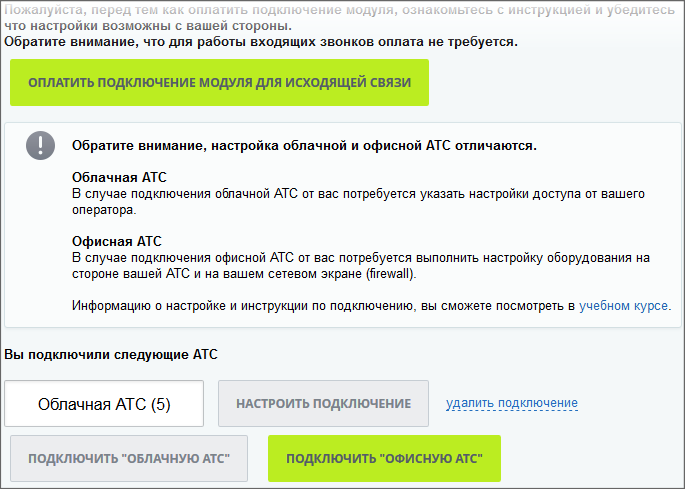The height and width of the screenshot is (489, 685).
Task: Click the green "Подключить Офисную АТС" button
Action: coord(384,458)
